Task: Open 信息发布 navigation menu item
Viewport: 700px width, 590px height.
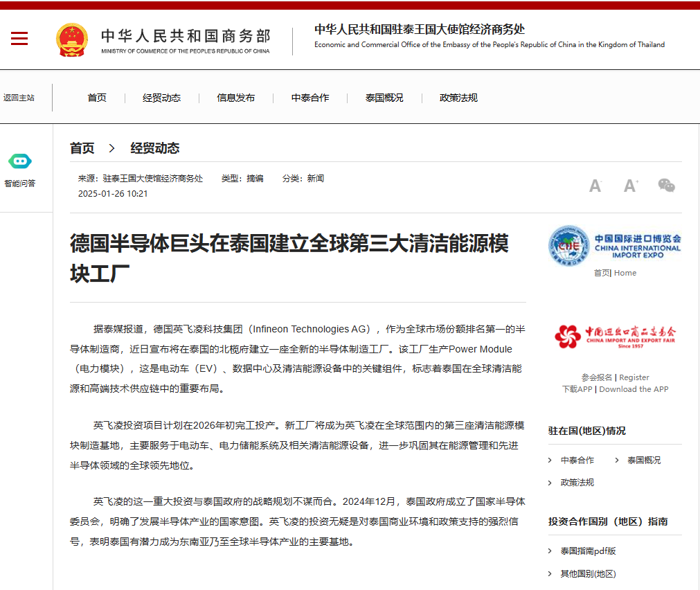Action: tap(235, 98)
